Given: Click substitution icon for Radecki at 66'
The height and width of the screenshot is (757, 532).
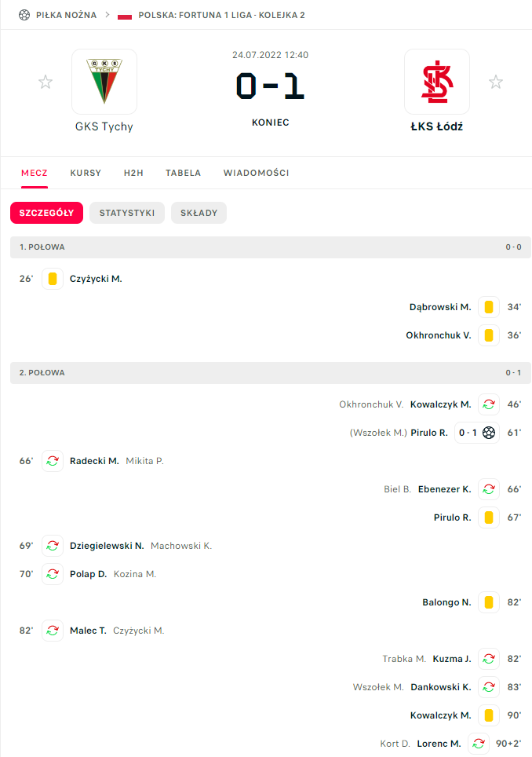Looking at the screenshot, I should point(53,461).
